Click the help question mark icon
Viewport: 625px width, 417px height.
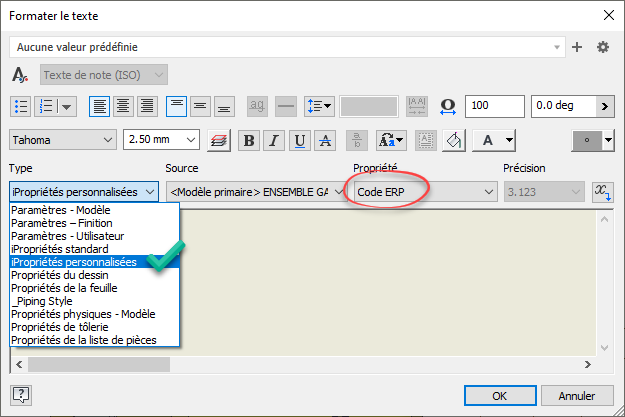tap(20, 394)
